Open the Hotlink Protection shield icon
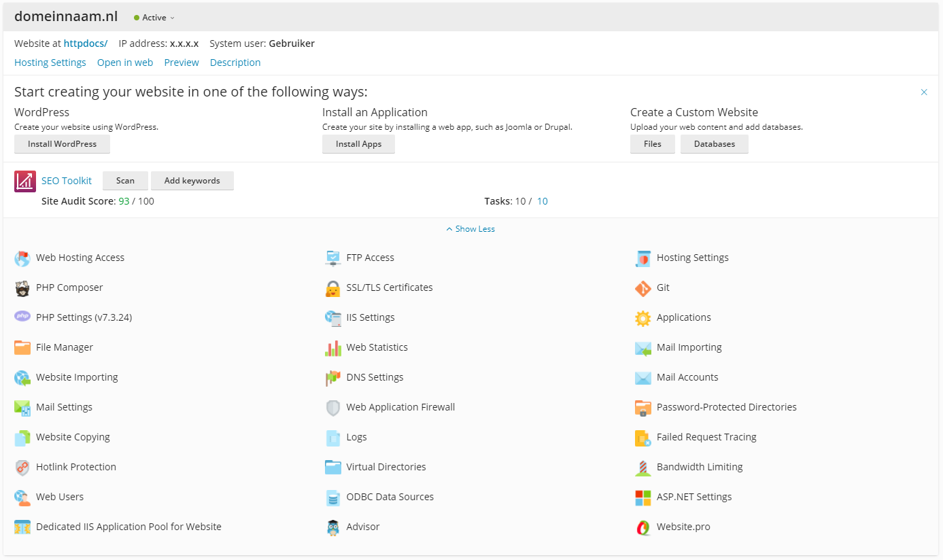This screenshot has width=943, height=560. tap(22, 468)
